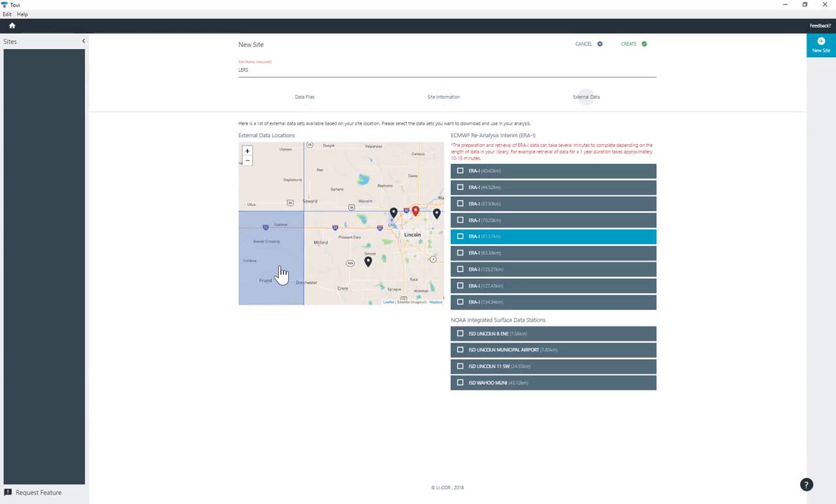Select the External Data step

pyautogui.click(x=586, y=97)
